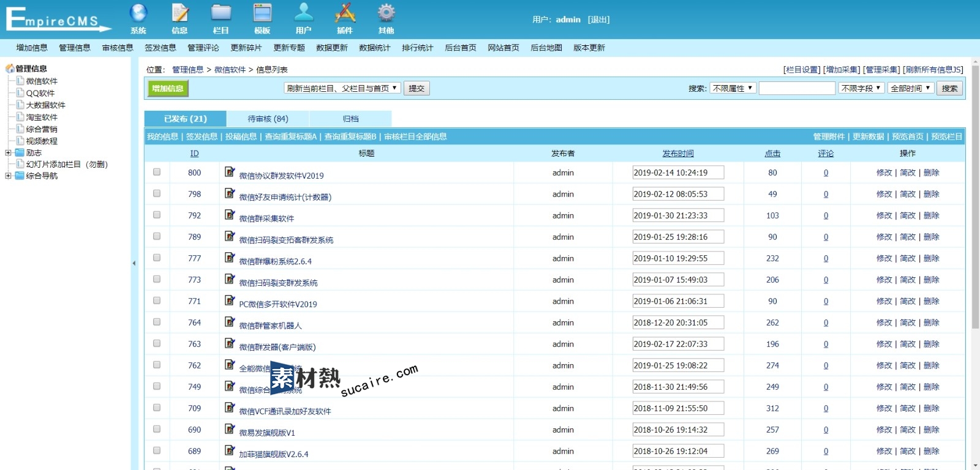The height and width of the screenshot is (470, 980).
Task: Tick the checkbox for row ID 789
Action: [157, 236]
